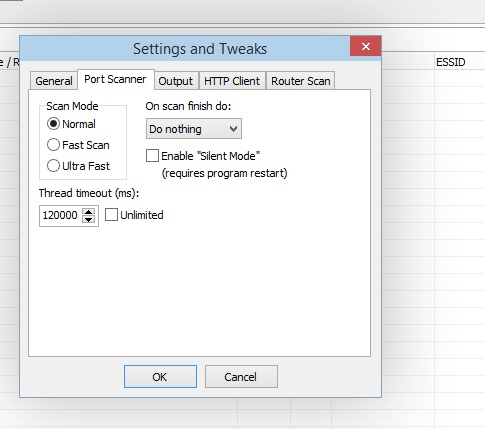Tick the Unlimited timeout checkbox
This screenshot has height=429, width=485.
[x=111, y=215]
